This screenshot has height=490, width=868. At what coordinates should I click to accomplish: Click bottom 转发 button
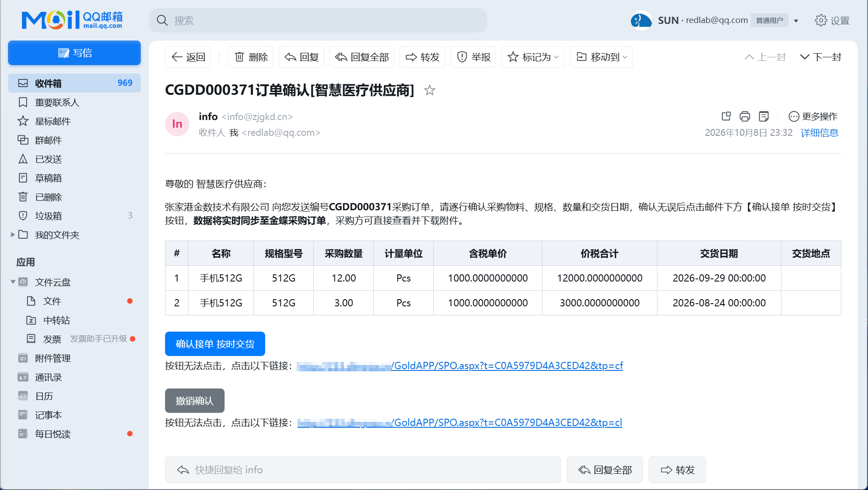coord(677,470)
